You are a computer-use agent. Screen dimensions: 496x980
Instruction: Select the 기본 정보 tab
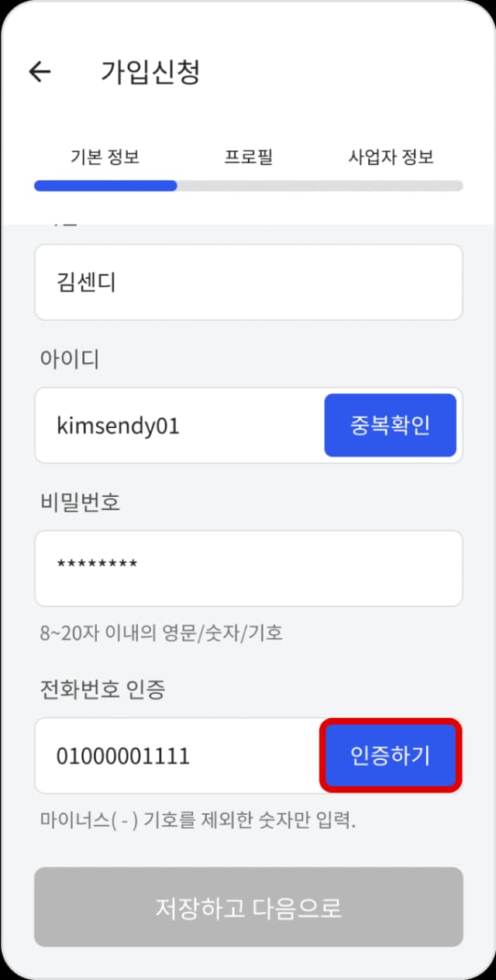click(x=105, y=156)
